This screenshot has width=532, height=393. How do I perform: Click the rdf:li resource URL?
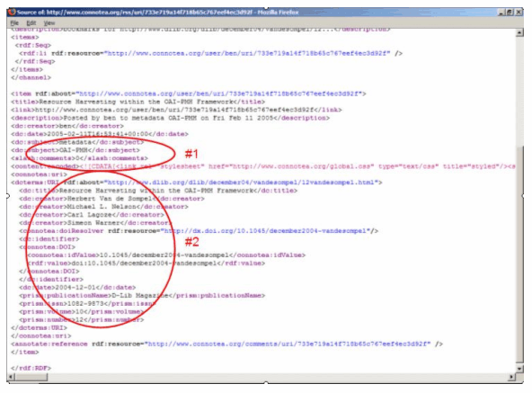[x=247, y=53]
